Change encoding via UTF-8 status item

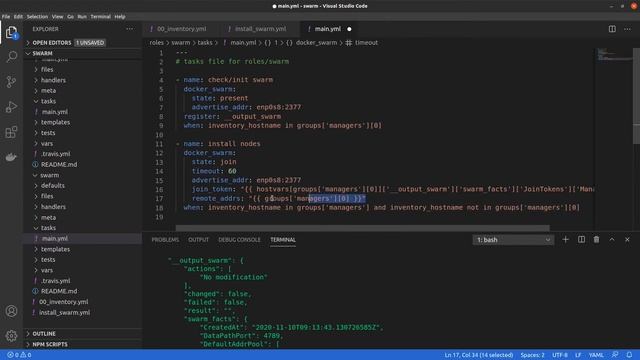click(x=560, y=355)
